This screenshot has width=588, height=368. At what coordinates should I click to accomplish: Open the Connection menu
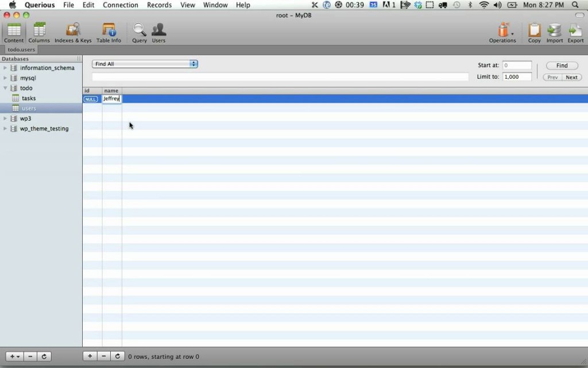click(x=121, y=5)
